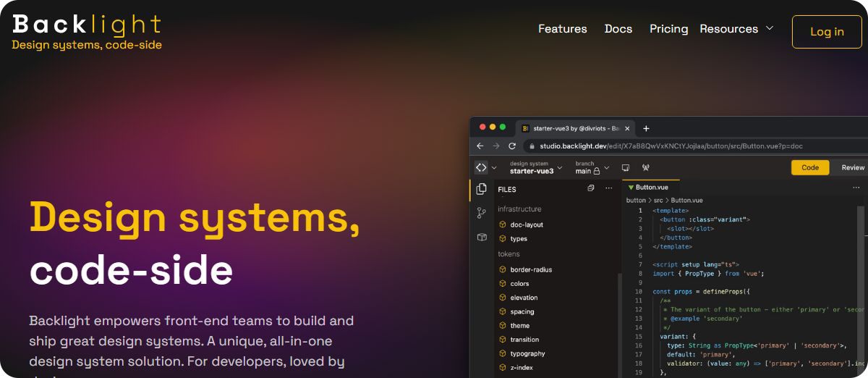Click the Log in button
This screenshot has height=378, width=868.
coord(827,32)
